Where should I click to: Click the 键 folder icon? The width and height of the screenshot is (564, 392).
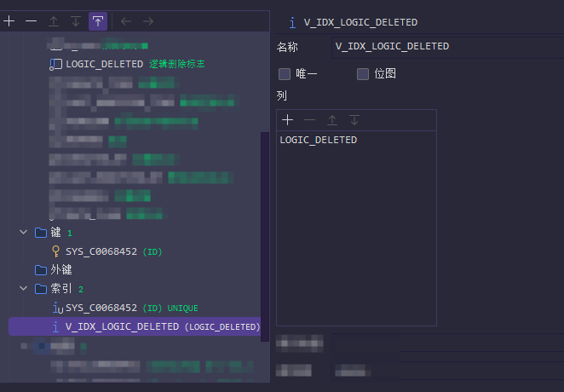coord(41,233)
